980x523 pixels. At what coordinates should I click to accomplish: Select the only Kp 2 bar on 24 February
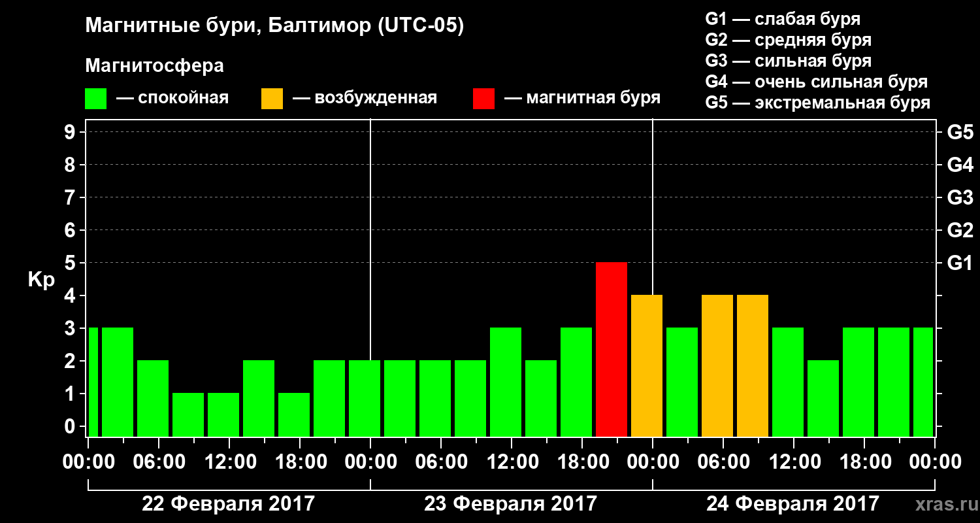[823, 399]
